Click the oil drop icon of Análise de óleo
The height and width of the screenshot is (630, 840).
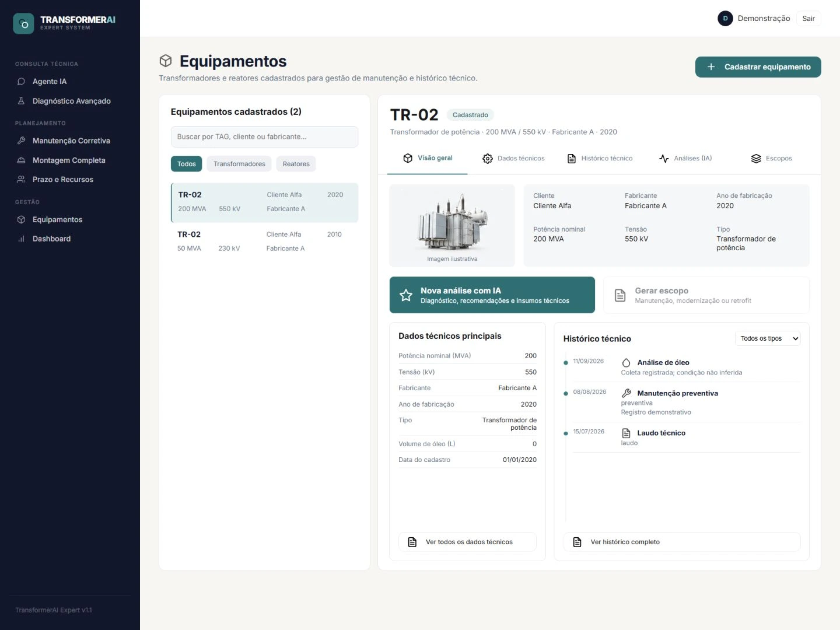[626, 363]
